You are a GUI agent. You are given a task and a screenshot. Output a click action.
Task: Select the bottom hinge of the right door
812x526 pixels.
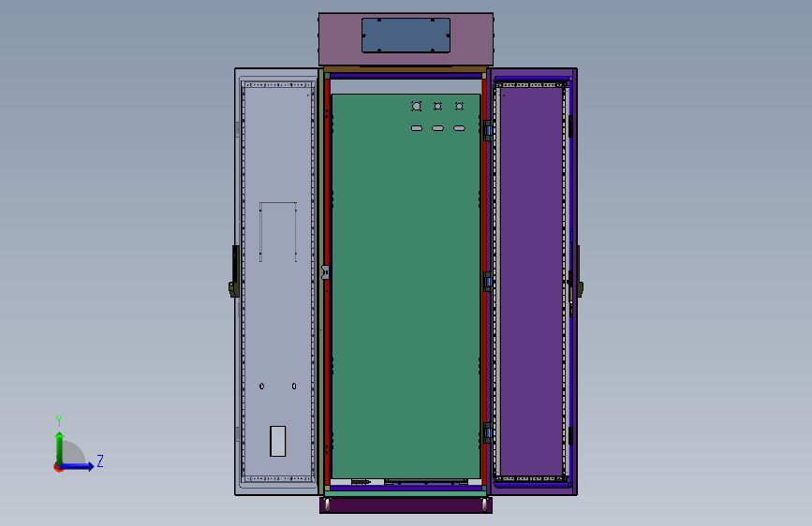(x=487, y=432)
